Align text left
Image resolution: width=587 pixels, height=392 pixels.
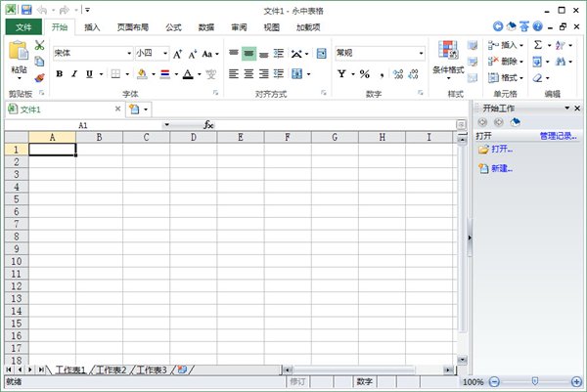tap(234, 73)
